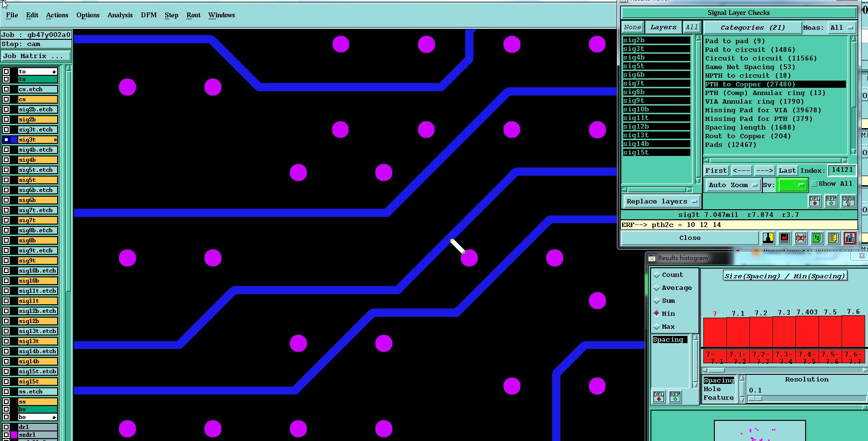Open the Step menu

[171, 15]
